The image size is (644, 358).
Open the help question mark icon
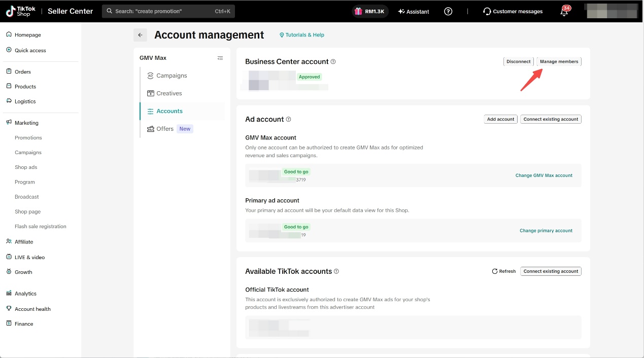click(x=448, y=11)
